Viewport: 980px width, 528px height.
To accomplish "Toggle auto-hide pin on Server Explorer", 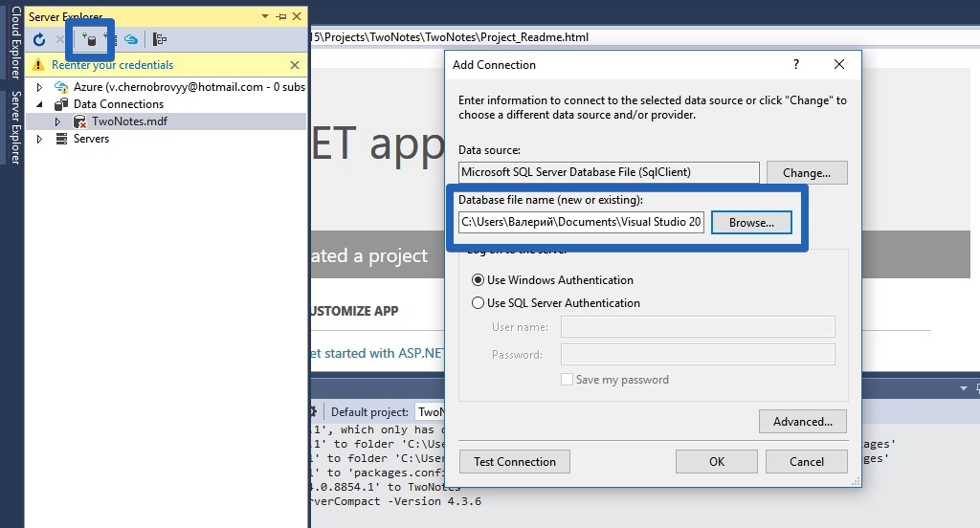I will pyautogui.click(x=281, y=17).
